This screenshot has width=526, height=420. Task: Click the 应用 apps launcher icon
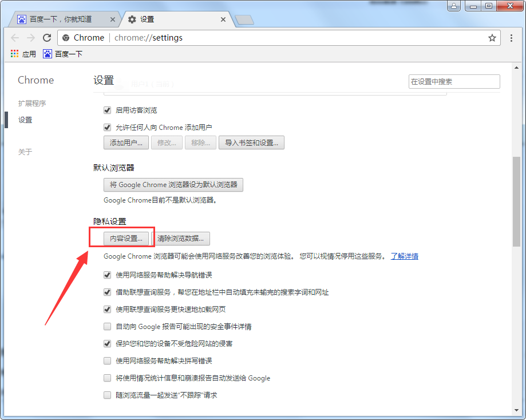(14, 53)
